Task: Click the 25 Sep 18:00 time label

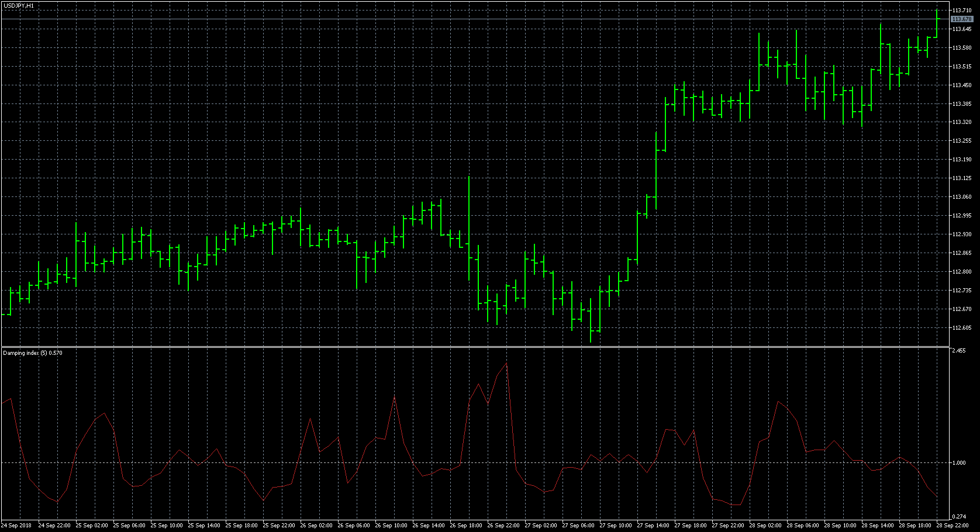Action: point(241,525)
